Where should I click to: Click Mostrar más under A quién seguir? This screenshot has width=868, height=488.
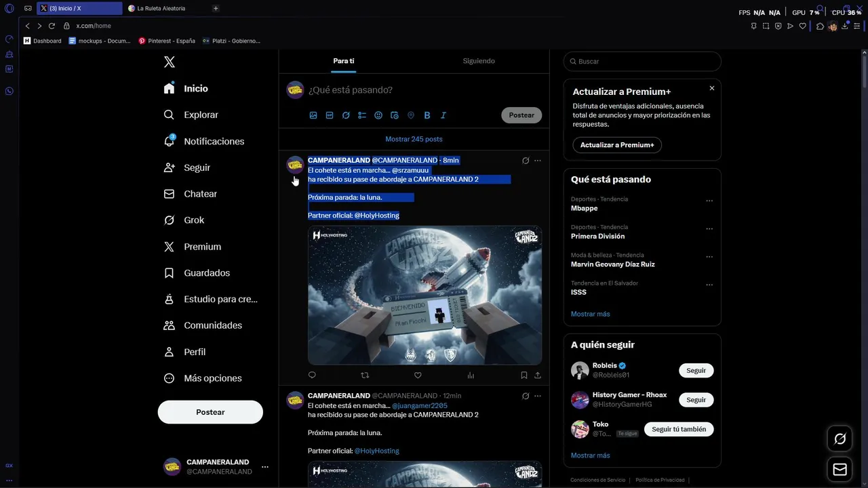[x=591, y=455]
